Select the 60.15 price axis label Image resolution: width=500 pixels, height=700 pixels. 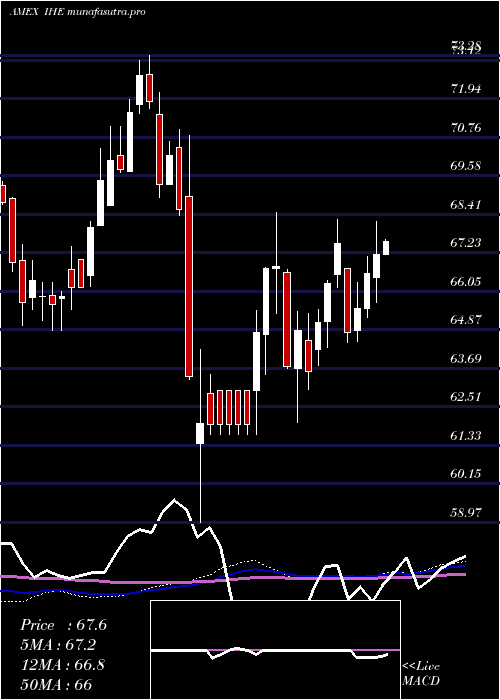tap(466, 473)
